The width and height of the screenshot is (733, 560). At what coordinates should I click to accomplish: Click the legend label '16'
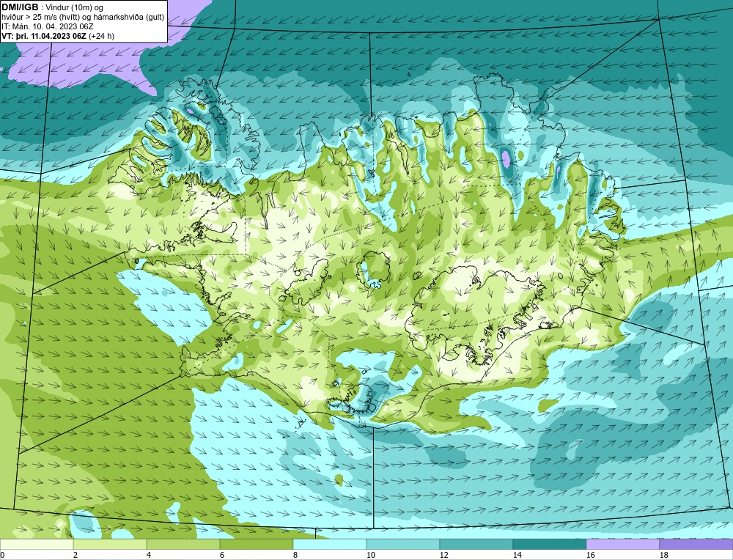coord(590,555)
